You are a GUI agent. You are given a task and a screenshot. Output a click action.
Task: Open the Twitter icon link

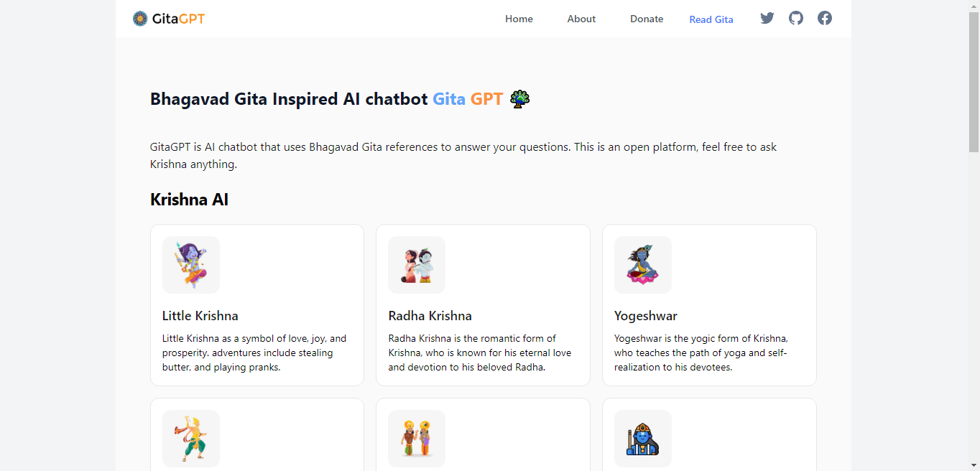(x=767, y=18)
